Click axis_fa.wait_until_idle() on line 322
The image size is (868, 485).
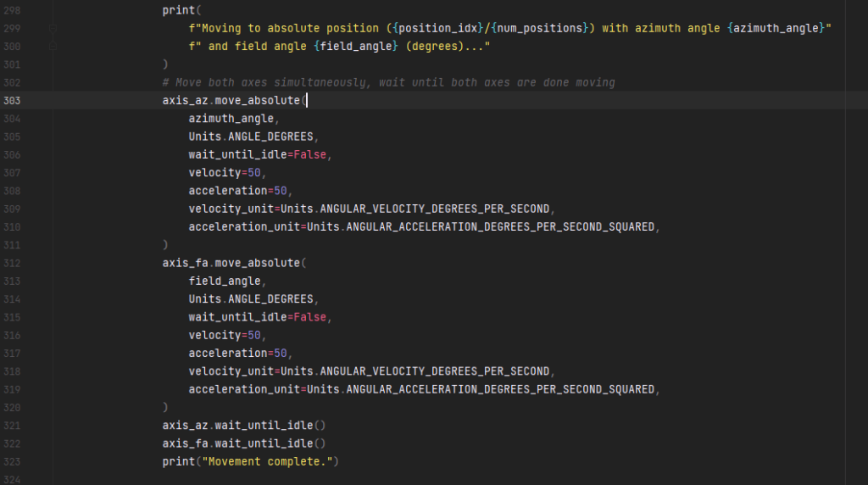244,443
